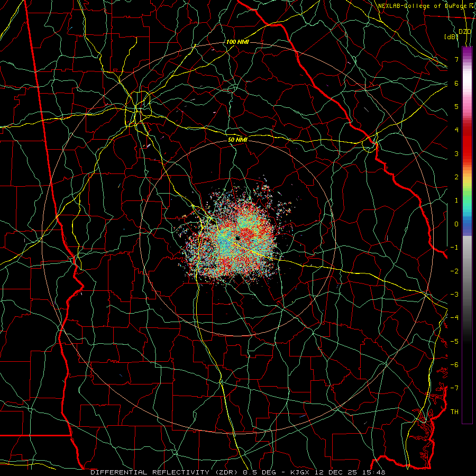
Task: Click the black radar site dot at echo center
Action: [x=237, y=239]
